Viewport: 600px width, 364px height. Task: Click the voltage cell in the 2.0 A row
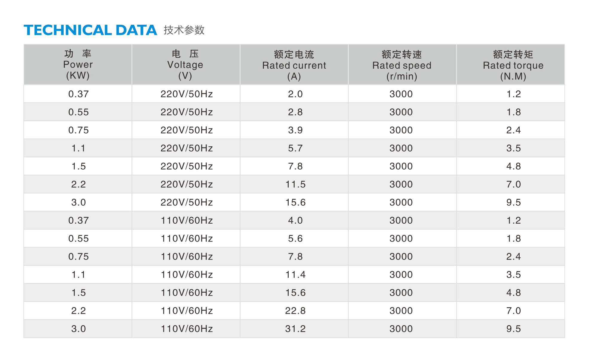tap(186, 94)
